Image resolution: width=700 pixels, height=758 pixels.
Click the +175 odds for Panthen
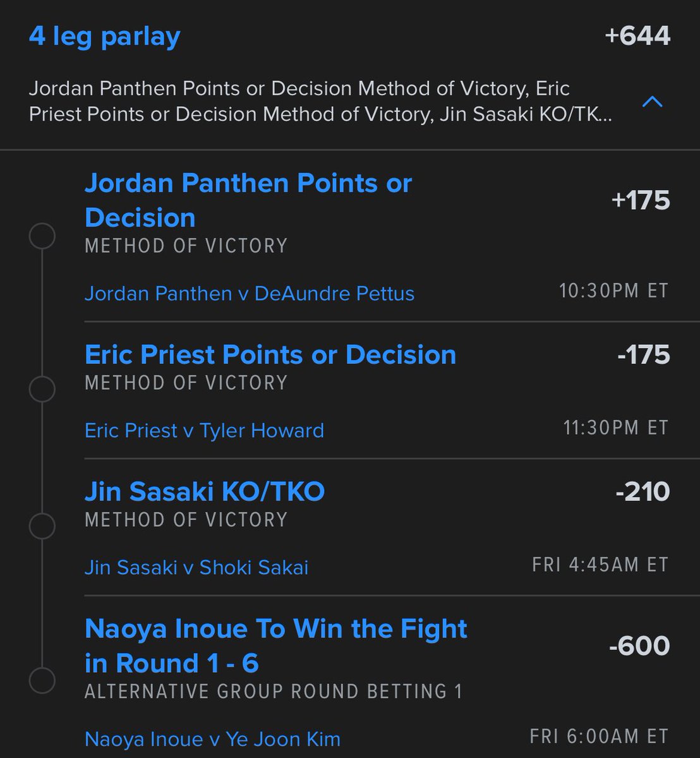(x=641, y=200)
